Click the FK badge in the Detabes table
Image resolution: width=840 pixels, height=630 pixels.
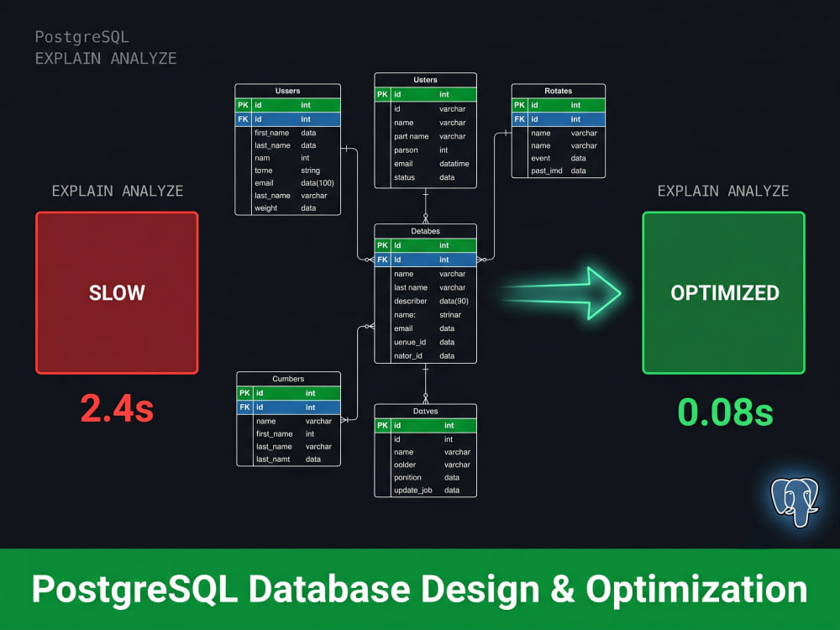[x=382, y=260]
